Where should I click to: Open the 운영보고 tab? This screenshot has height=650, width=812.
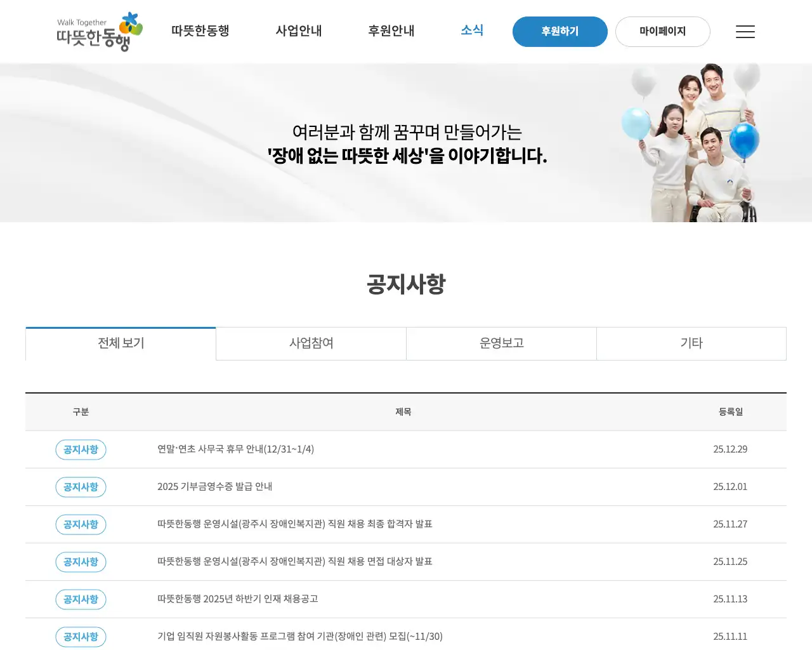click(x=501, y=343)
